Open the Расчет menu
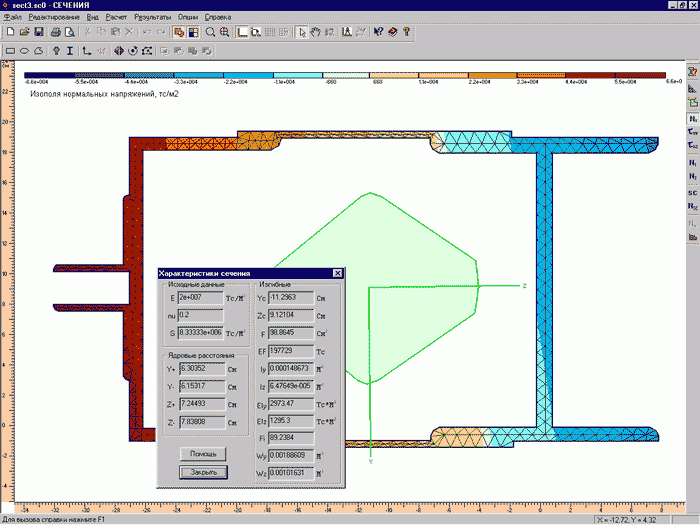This screenshot has width=700, height=525. pyautogui.click(x=114, y=18)
